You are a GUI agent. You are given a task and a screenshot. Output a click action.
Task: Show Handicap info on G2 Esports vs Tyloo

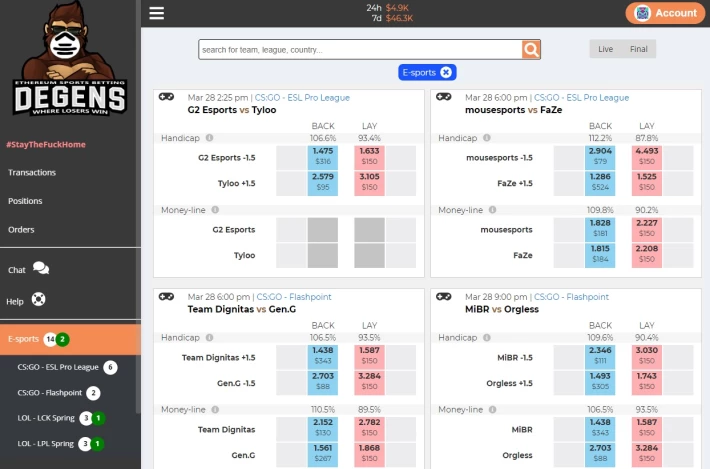[x=209, y=138]
